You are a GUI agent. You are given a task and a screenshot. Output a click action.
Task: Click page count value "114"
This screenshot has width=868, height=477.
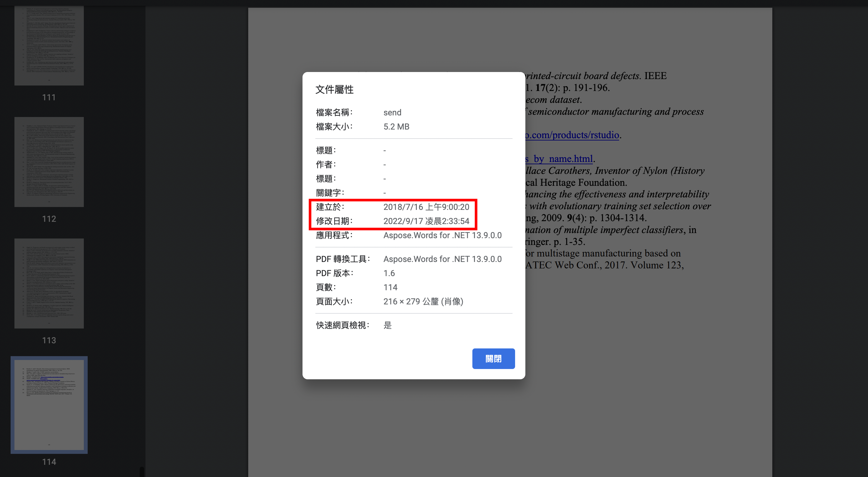[390, 287]
